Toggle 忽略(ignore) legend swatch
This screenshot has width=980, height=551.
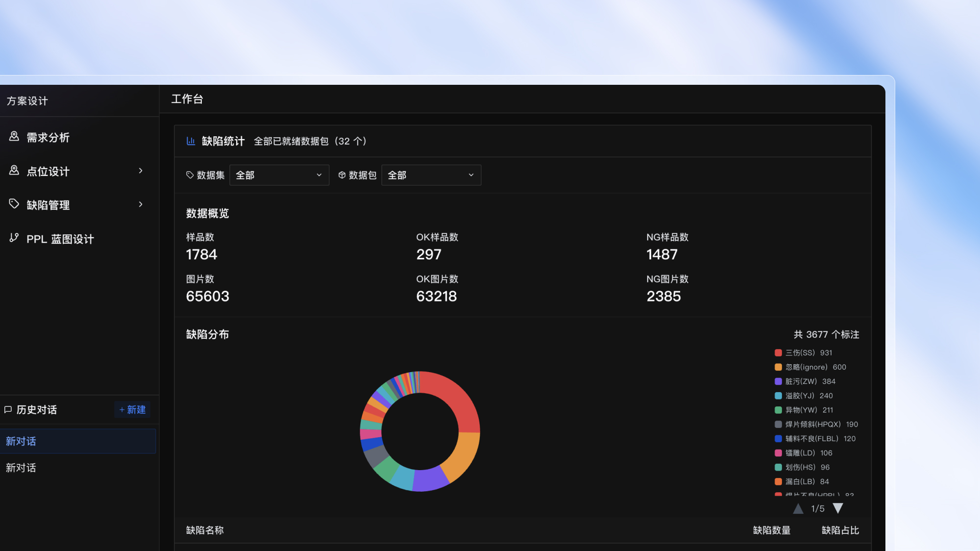point(778,367)
